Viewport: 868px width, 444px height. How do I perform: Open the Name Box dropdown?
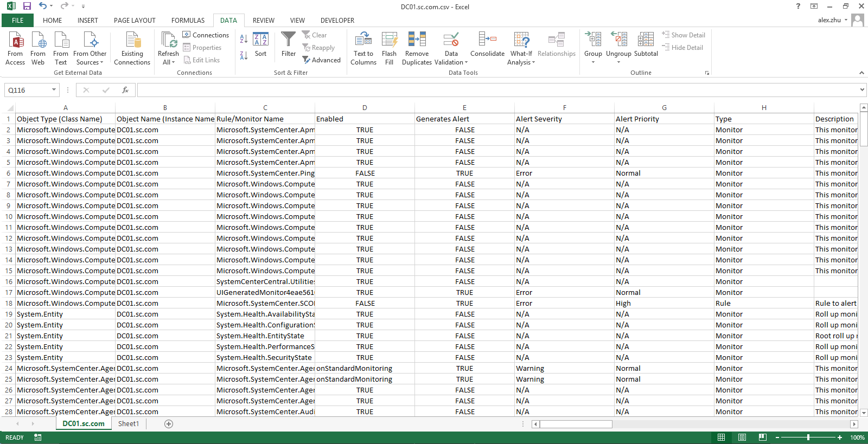[x=54, y=90]
